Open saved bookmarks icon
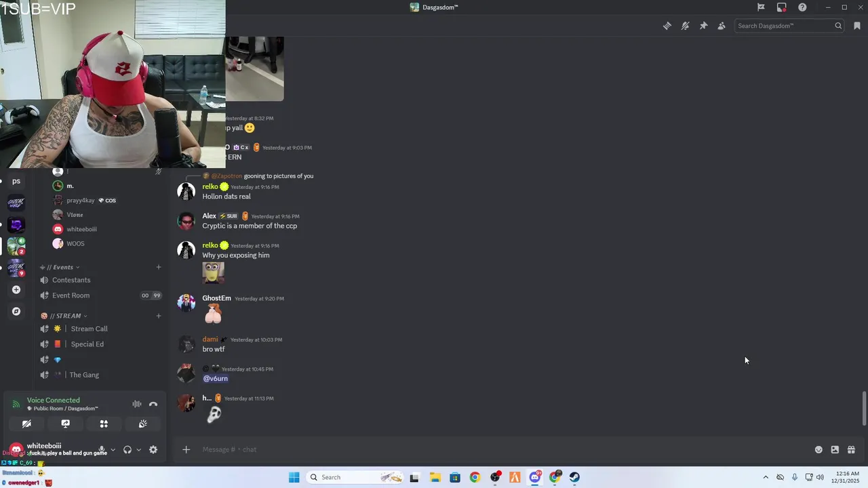 click(x=857, y=26)
